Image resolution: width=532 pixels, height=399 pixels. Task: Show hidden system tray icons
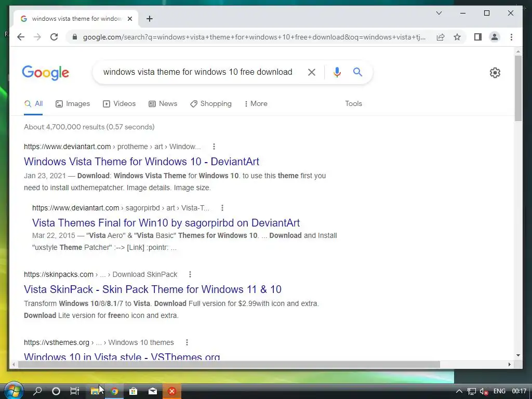tap(459, 391)
